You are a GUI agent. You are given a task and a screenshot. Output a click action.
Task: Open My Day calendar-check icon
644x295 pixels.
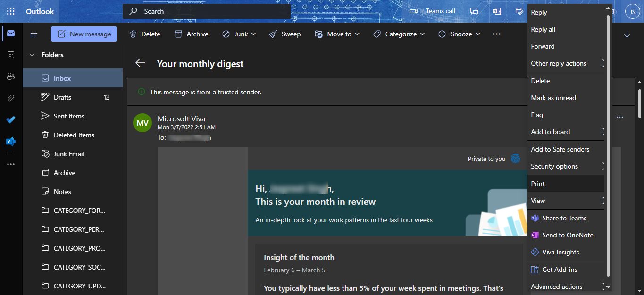click(519, 11)
